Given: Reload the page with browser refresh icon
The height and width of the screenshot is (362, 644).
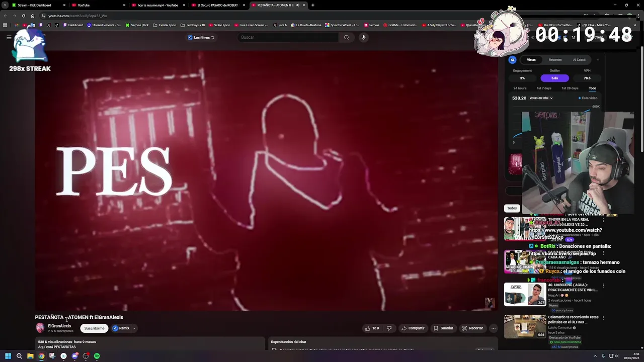Looking at the screenshot, I should click(23, 16).
